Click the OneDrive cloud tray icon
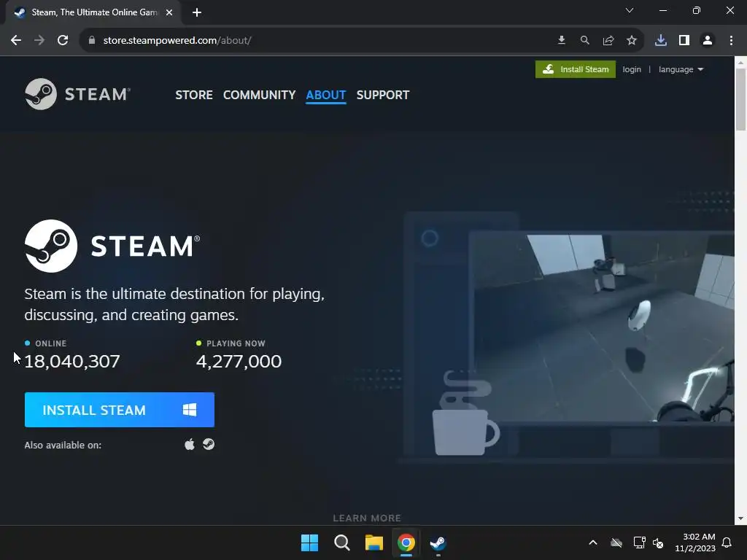747x560 pixels. pos(616,542)
